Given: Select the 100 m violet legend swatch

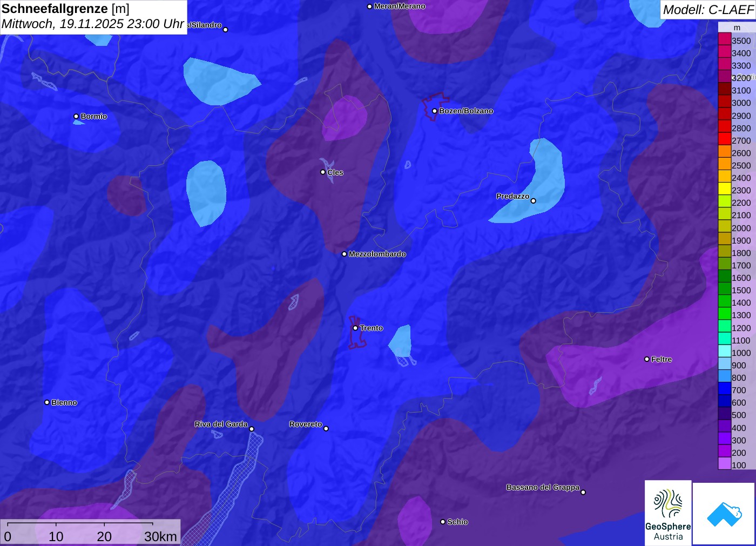Looking at the screenshot, I should pyautogui.click(x=725, y=463).
